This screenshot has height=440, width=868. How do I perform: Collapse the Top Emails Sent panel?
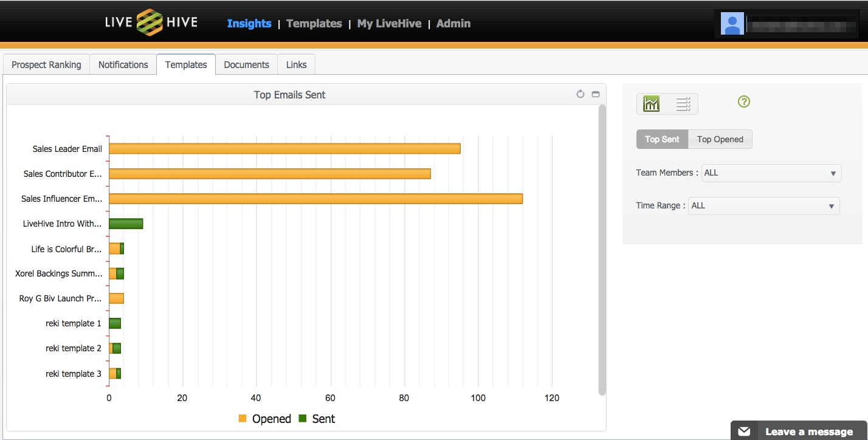(x=596, y=94)
